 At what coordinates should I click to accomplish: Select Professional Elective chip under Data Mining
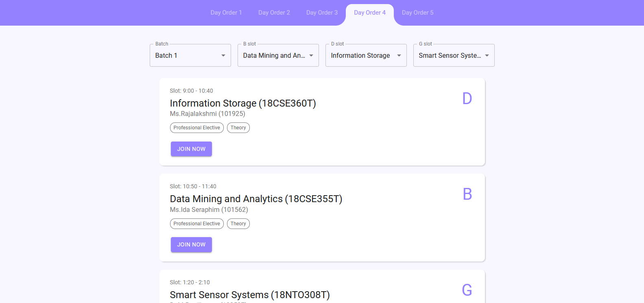[x=196, y=224]
